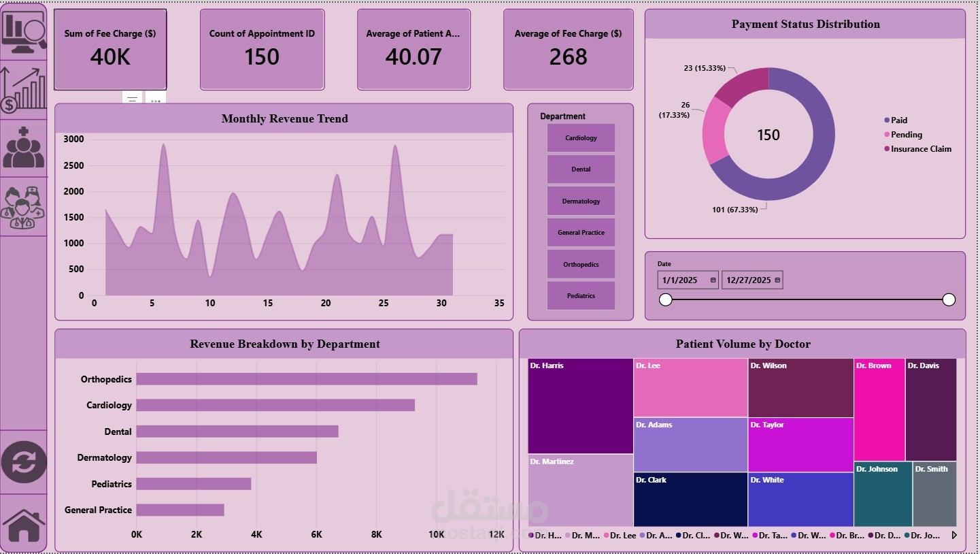This screenshot has width=980, height=554.
Task: Filter by Dermatology department
Action: click(581, 201)
